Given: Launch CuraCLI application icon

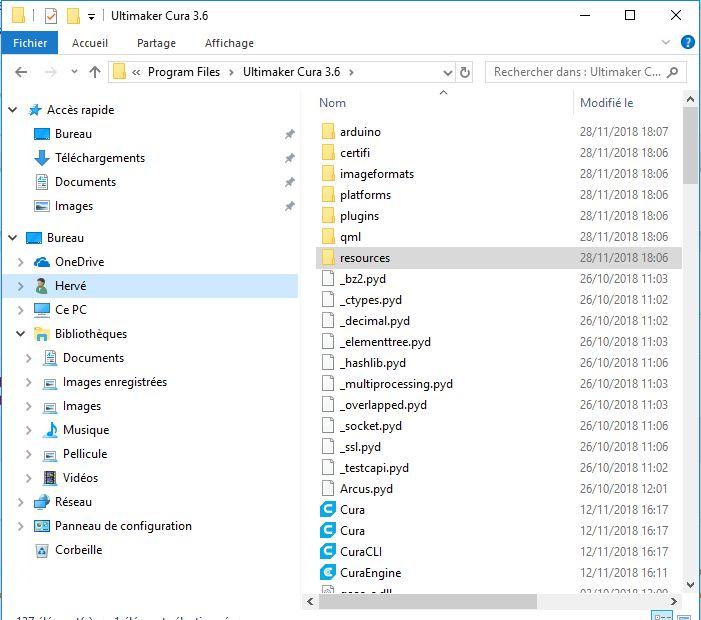Looking at the screenshot, I should [x=328, y=551].
